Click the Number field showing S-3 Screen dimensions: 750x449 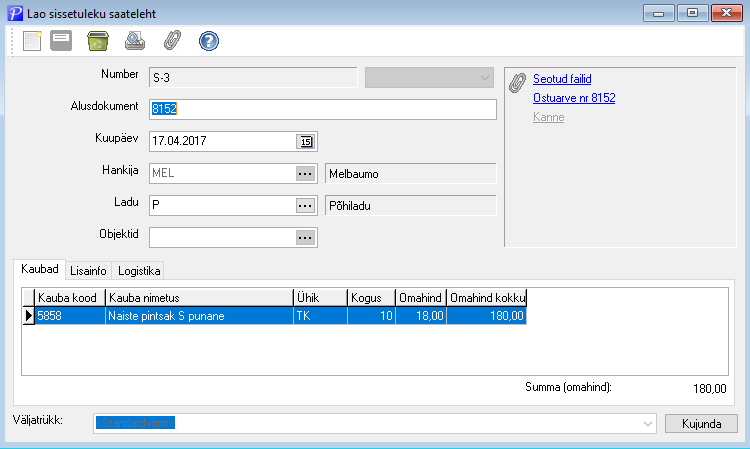click(x=253, y=77)
